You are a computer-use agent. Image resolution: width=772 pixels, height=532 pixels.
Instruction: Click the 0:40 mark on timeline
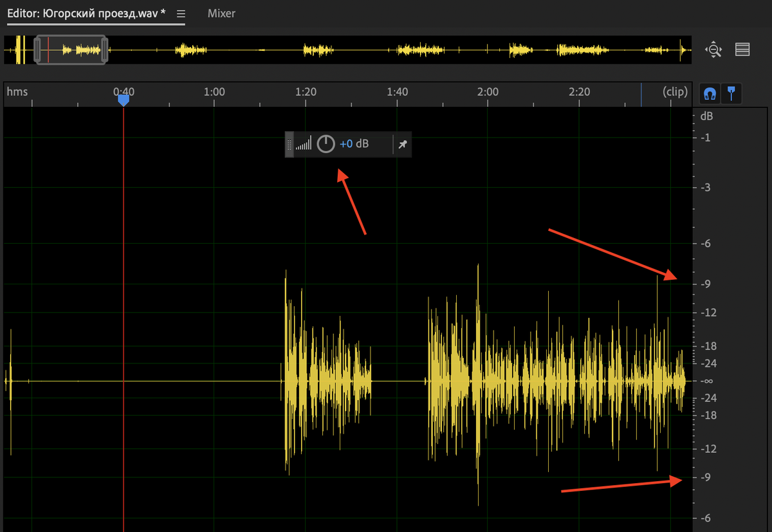click(x=124, y=92)
